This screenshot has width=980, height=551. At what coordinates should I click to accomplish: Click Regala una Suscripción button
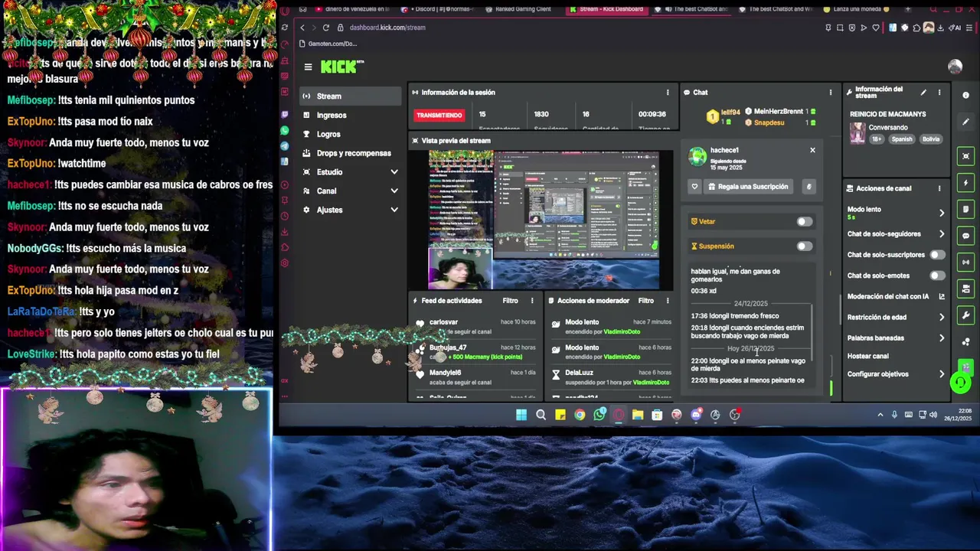748,187
